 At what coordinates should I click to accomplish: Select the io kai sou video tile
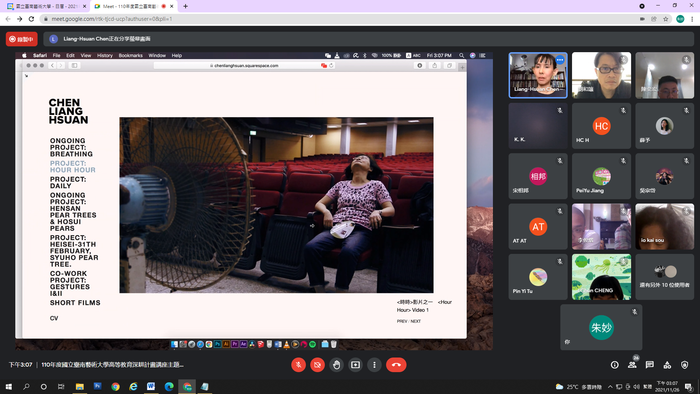[664, 227]
